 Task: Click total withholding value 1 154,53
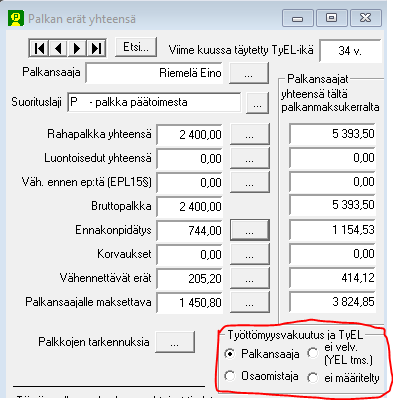click(x=333, y=230)
